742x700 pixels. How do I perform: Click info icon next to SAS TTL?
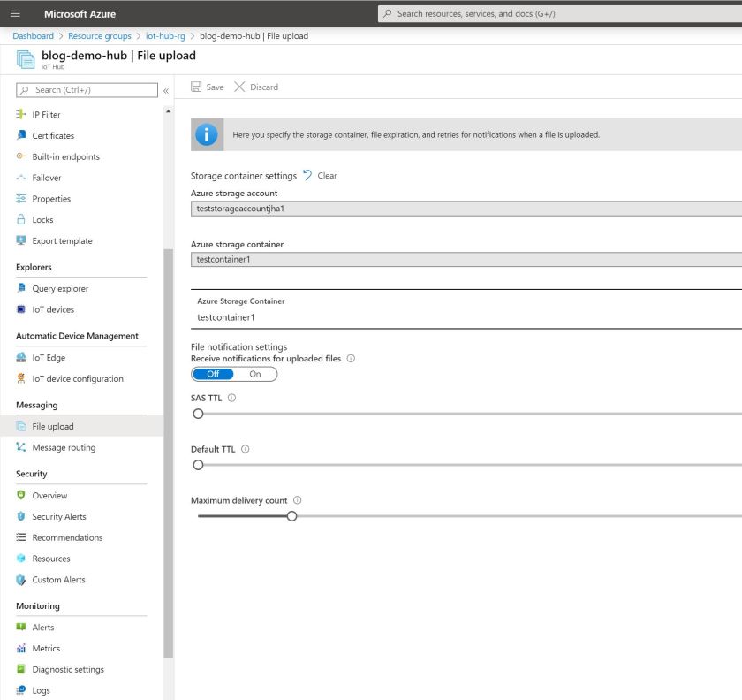tap(232, 399)
